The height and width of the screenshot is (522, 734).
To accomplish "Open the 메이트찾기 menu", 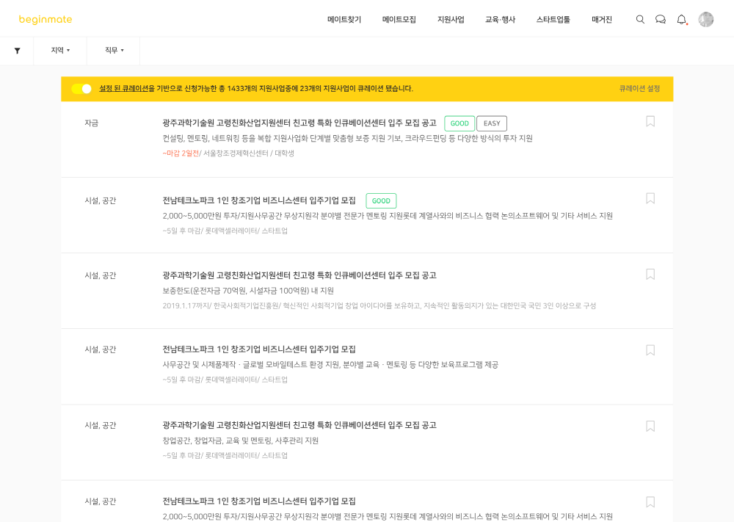I will point(344,19).
